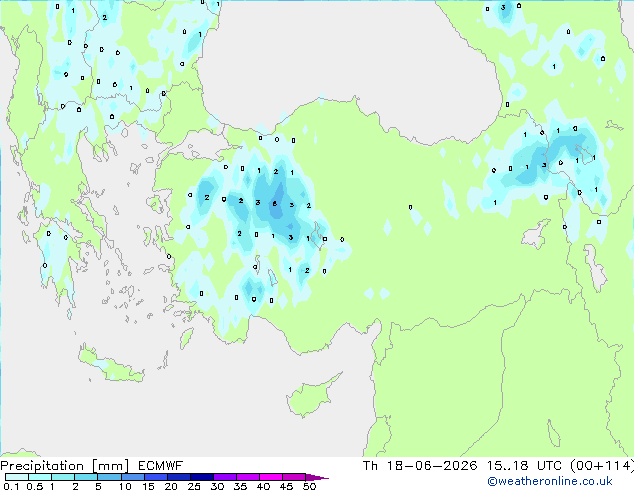
Task: Click the 1–2 mm legend color swatch
Action: (x=63, y=477)
